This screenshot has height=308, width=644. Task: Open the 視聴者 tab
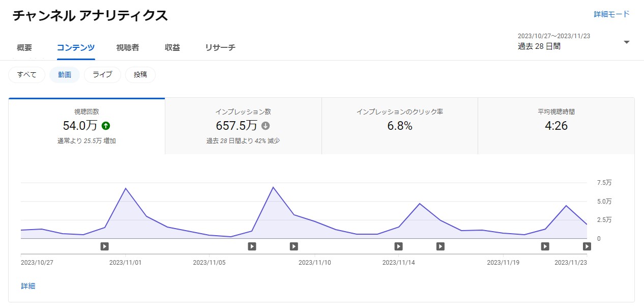pos(127,48)
